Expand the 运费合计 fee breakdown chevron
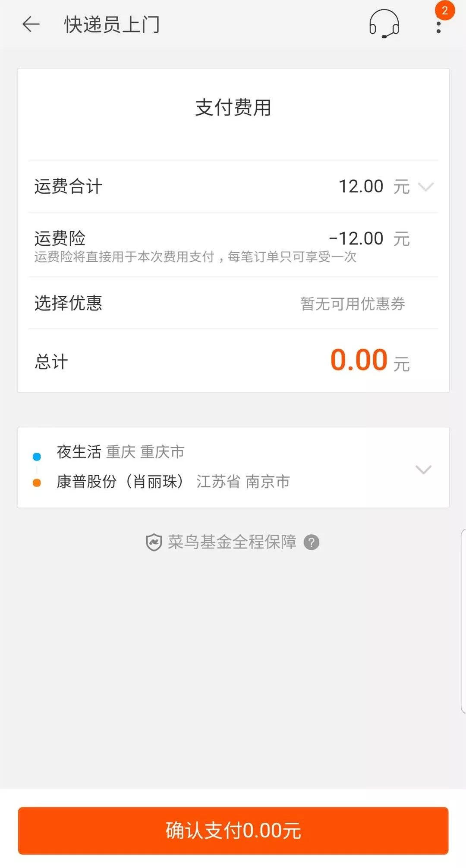Screen dimensions: 466x868 point(426,187)
